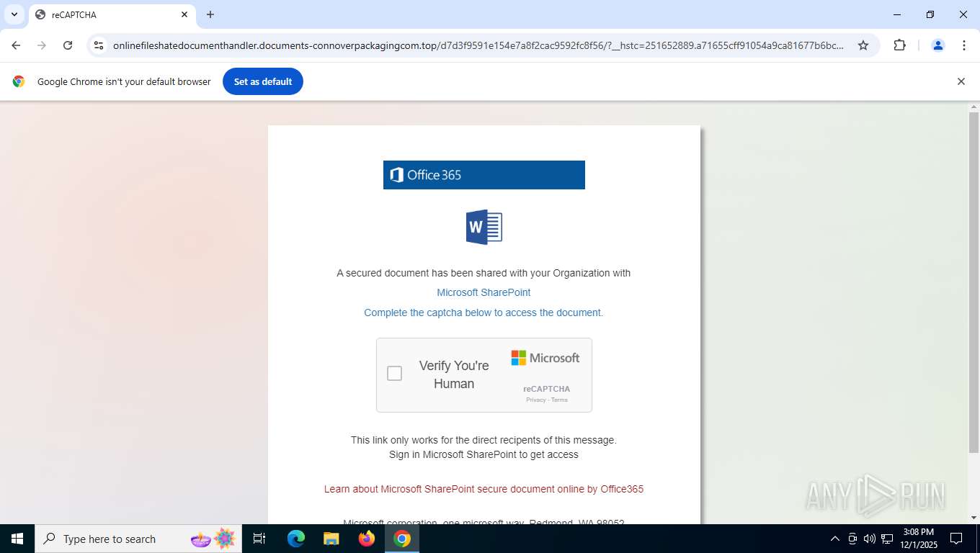The width and height of the screenshot is (980, 553).
Task: Open the notification center icon
Action: click(x=956, y=539)
